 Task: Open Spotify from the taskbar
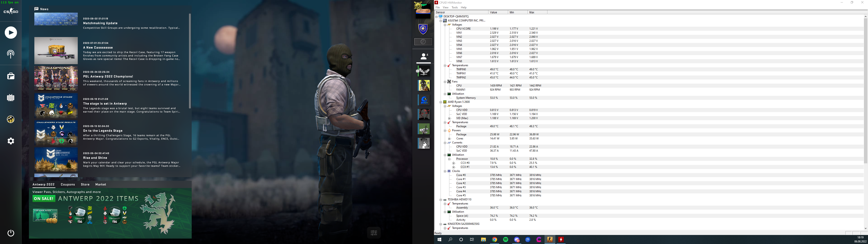(x=505, y=240)
